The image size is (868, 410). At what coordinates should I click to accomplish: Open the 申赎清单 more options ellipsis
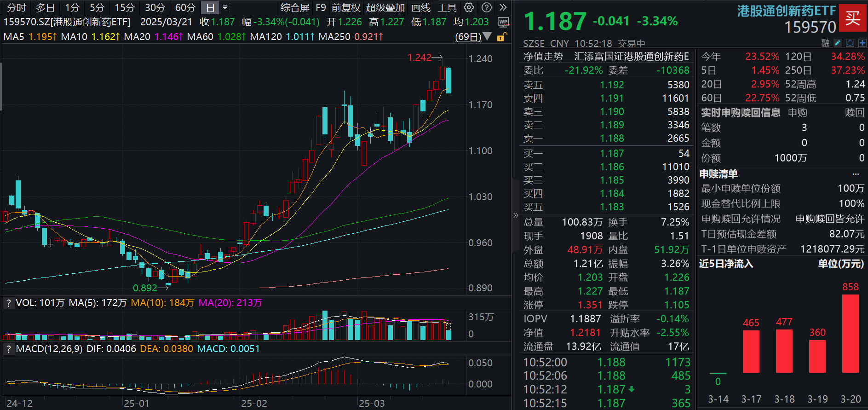[x=856, y=174]
